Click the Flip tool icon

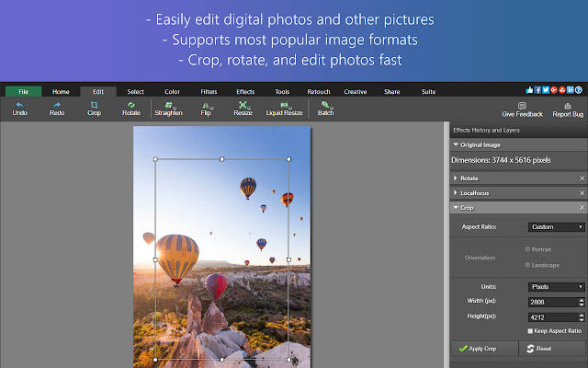coord(206,105)
